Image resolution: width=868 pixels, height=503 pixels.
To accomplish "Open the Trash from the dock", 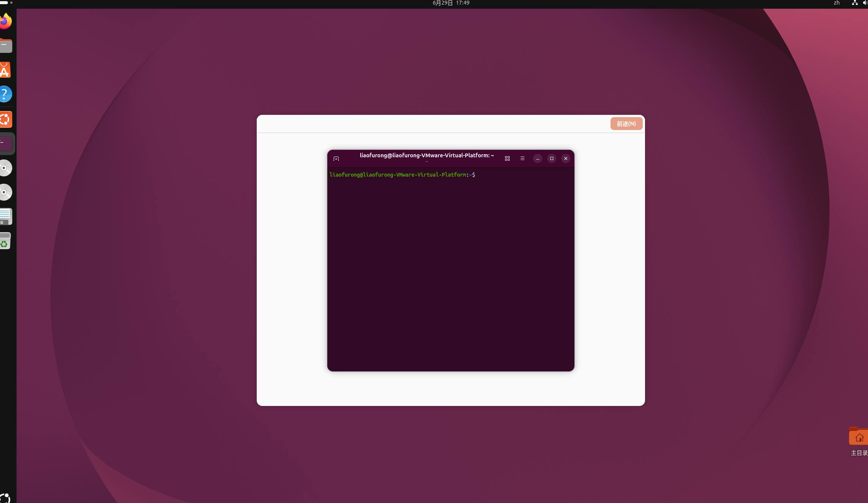I will point(5,241).
